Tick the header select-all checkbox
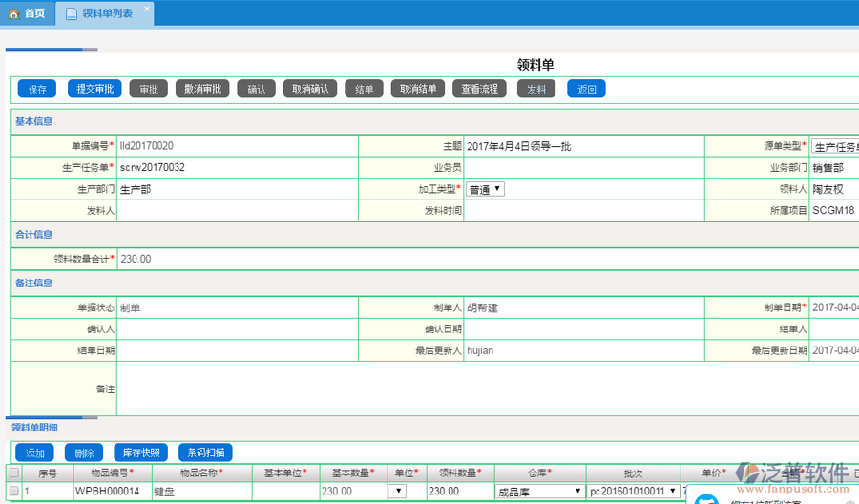The height and width of the screenshot is (504, 859). [x=13, y=472]
